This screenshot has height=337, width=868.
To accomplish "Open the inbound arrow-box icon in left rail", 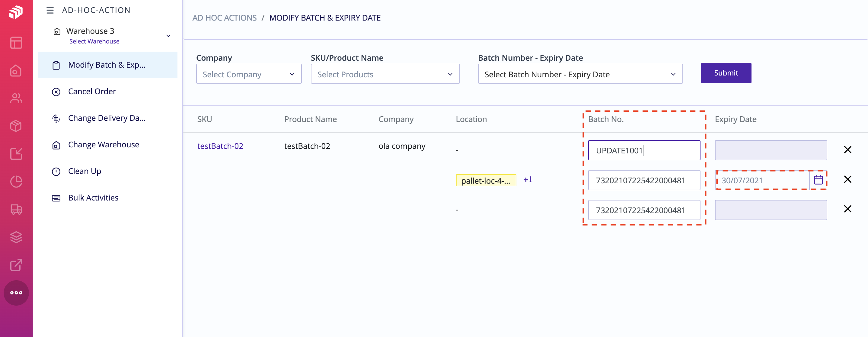I will click(16, 153).
